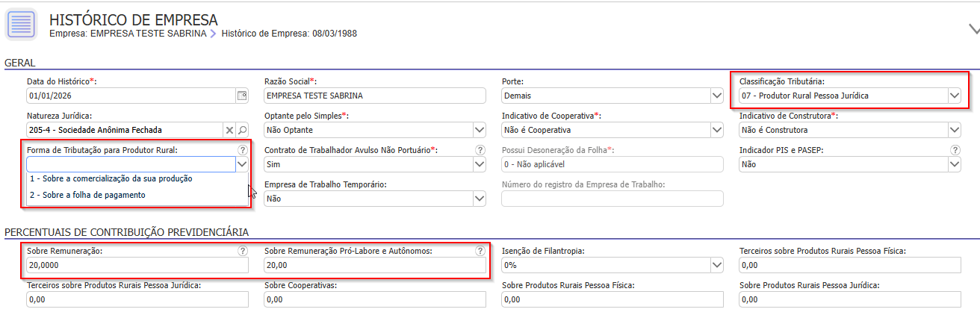Choose option 2 - Sobre a folha de pagamento
This screenshot has width=980, height=321.
point(87,195)
